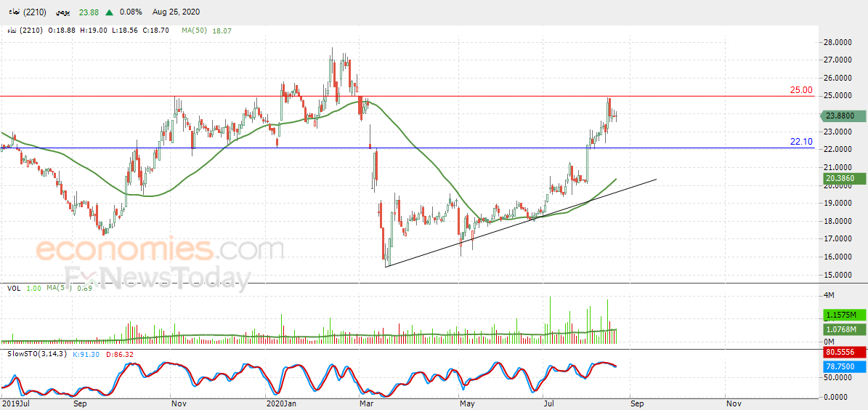The image size is (868, 410).
Task: Click the H:19.00 high value
Action: (94, 31)
